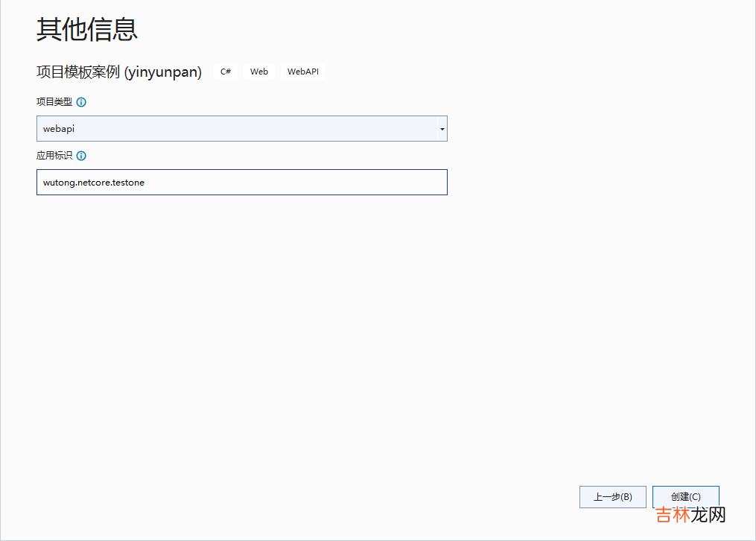The height and width of the screenshot is (541, 756).
Task: Click the selected value text webapi
Action: (x=59, y=129)
